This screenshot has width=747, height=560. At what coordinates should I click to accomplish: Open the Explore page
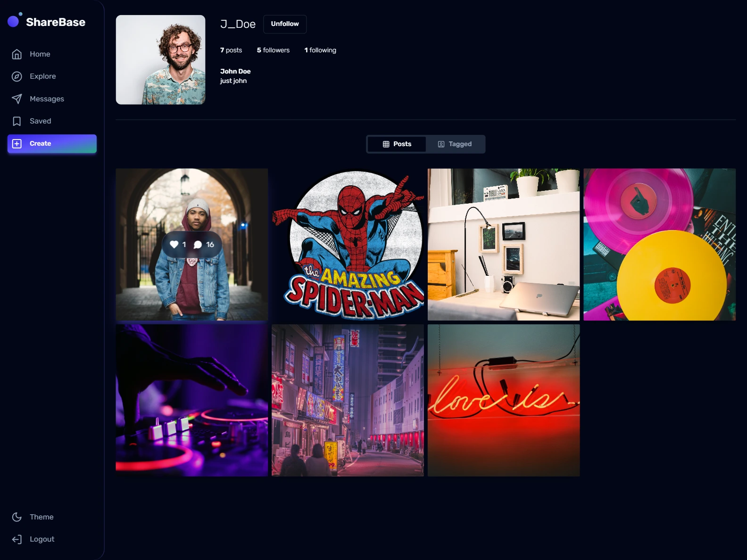coord(52,76)
